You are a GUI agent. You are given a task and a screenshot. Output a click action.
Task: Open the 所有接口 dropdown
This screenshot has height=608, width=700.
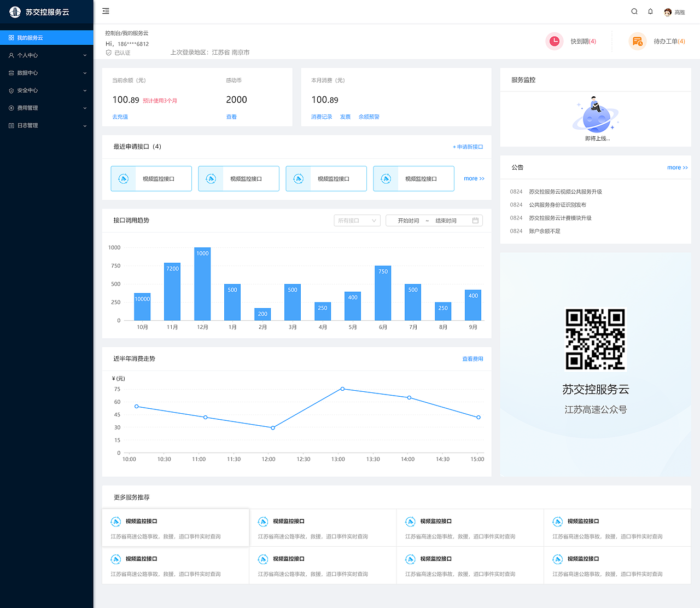tap(357, 221)
